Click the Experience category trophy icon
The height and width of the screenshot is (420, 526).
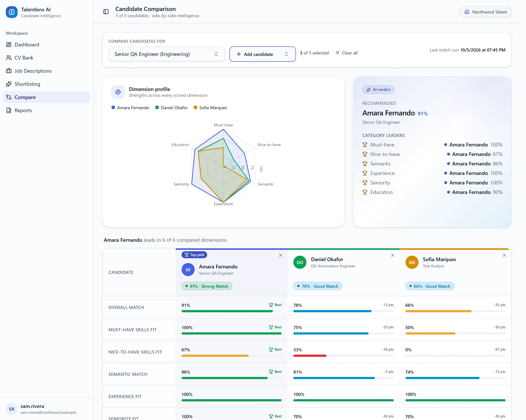point(365,173)
